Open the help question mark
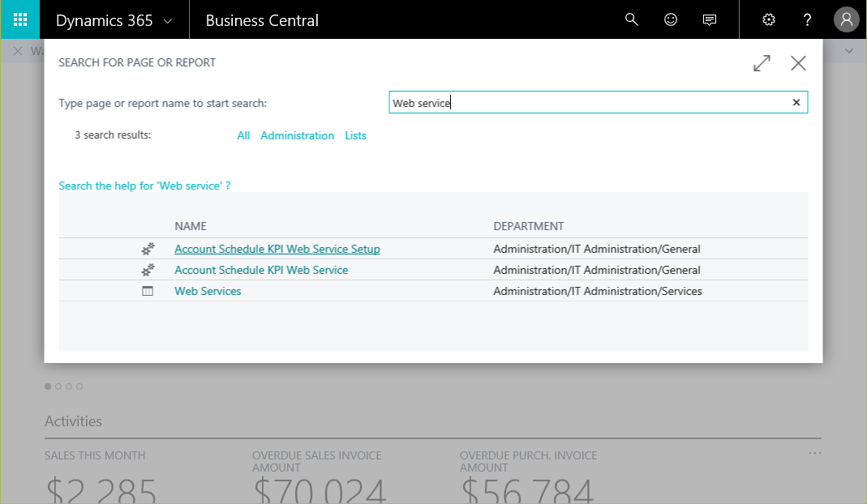 tap(807, 20)
